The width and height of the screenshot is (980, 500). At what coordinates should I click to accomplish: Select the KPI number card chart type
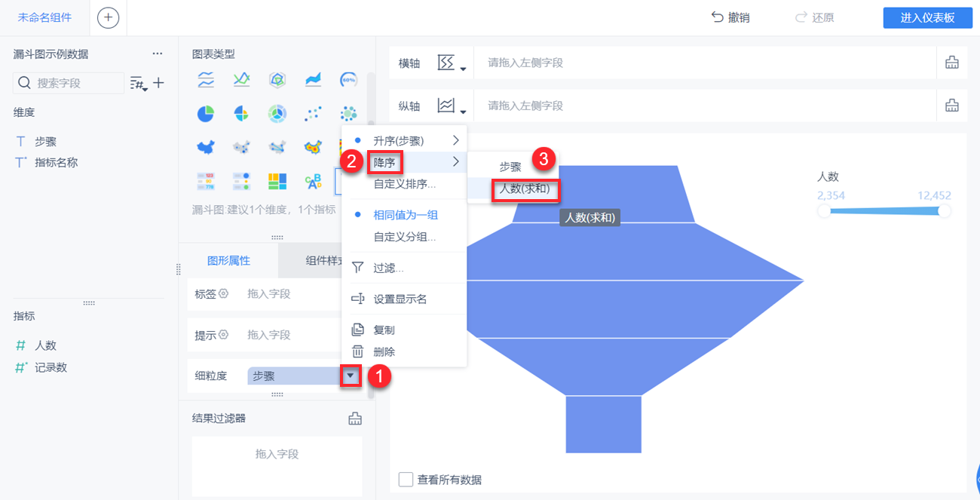click(x=206, y=181)
